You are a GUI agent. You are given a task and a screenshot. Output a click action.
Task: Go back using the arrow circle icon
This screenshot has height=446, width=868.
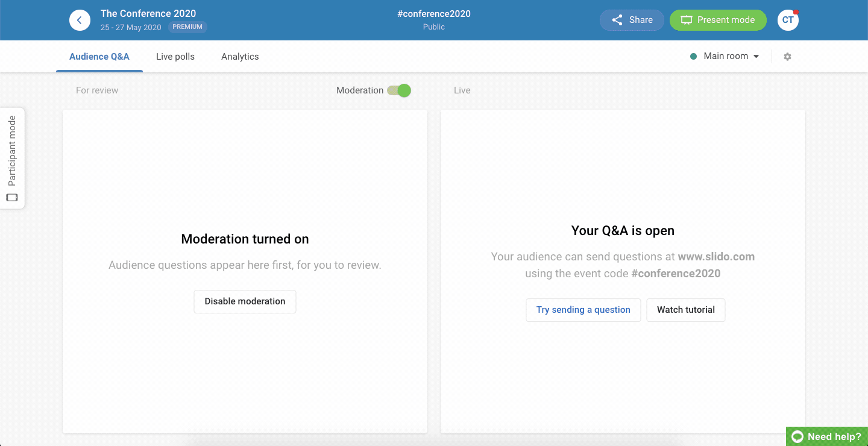click(x=80, y=20)
